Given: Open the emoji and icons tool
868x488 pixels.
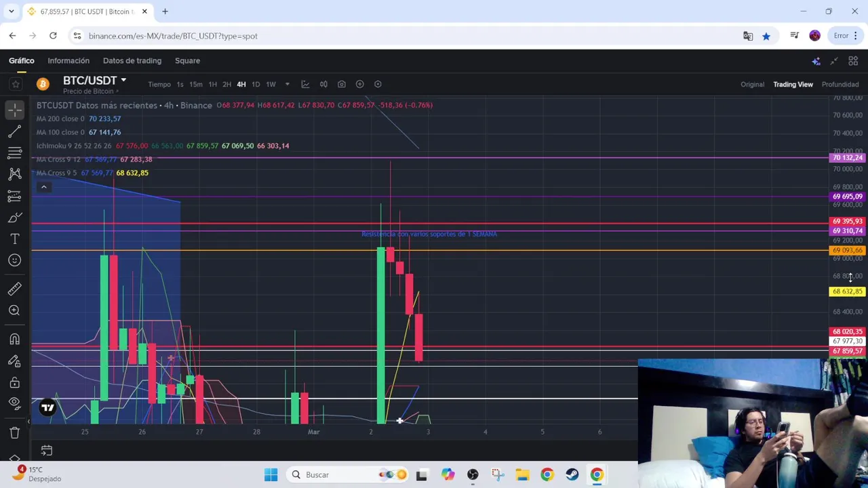Looking at the screenshot, I should coord(14,260).
